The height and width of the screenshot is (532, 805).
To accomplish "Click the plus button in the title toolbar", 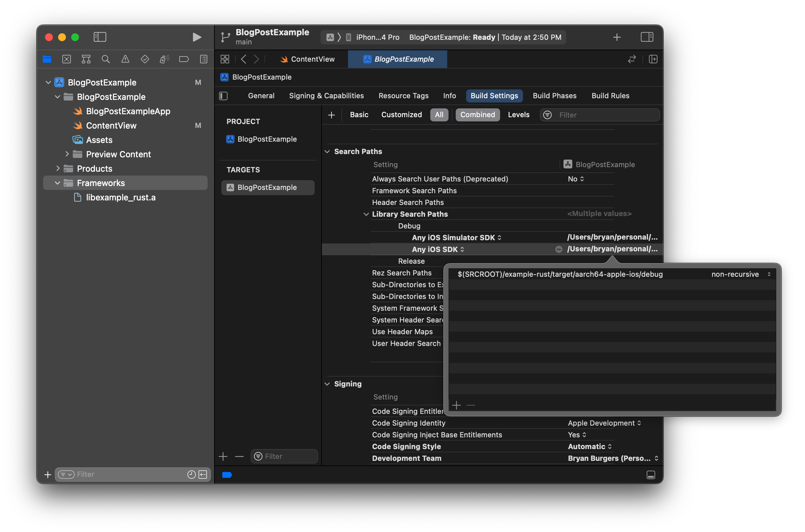I will 617,37.
